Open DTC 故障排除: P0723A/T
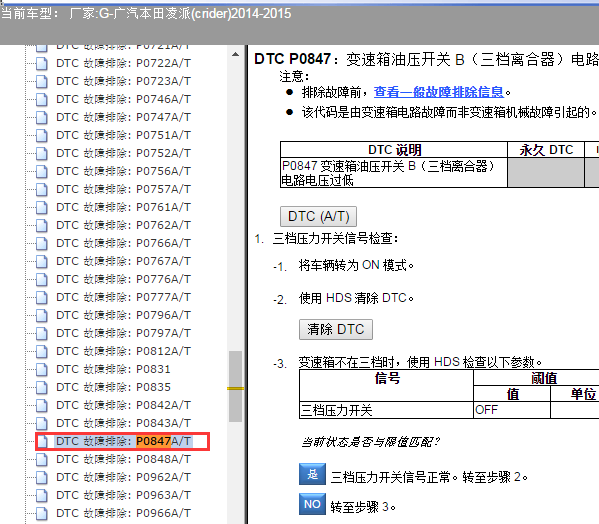Screen dimensions: 599x524 pyautogui.click(x=123, y=81)
